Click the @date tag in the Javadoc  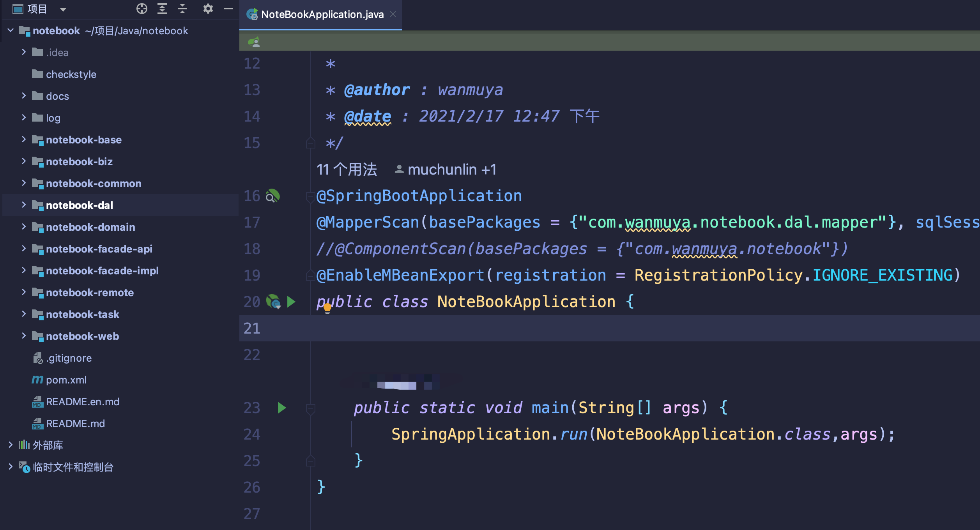coord(368,116)
